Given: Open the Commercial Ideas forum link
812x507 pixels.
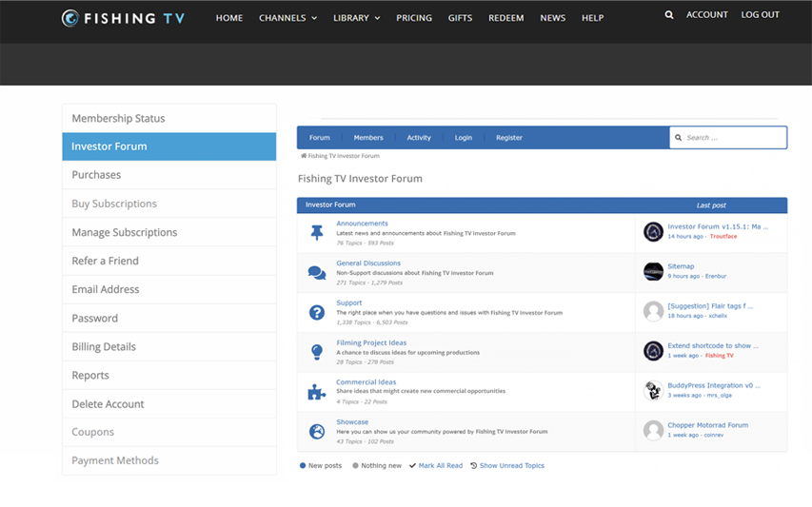Looking at the screenshot, I should click(x=366, y=382).
